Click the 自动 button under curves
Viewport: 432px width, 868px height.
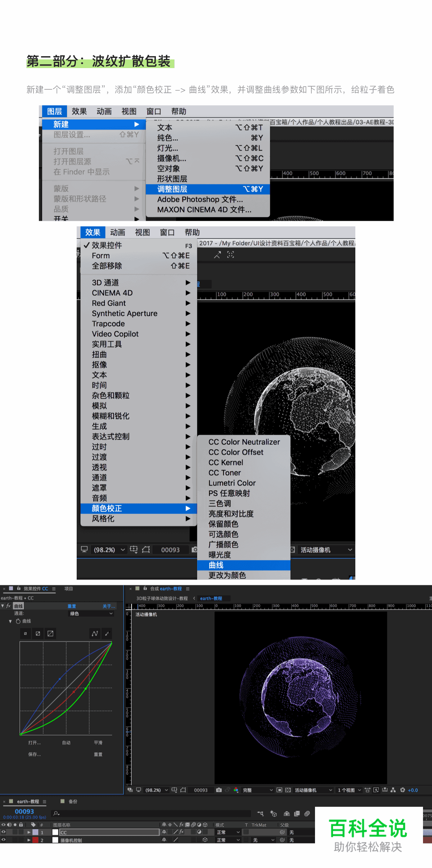point(66,743)
